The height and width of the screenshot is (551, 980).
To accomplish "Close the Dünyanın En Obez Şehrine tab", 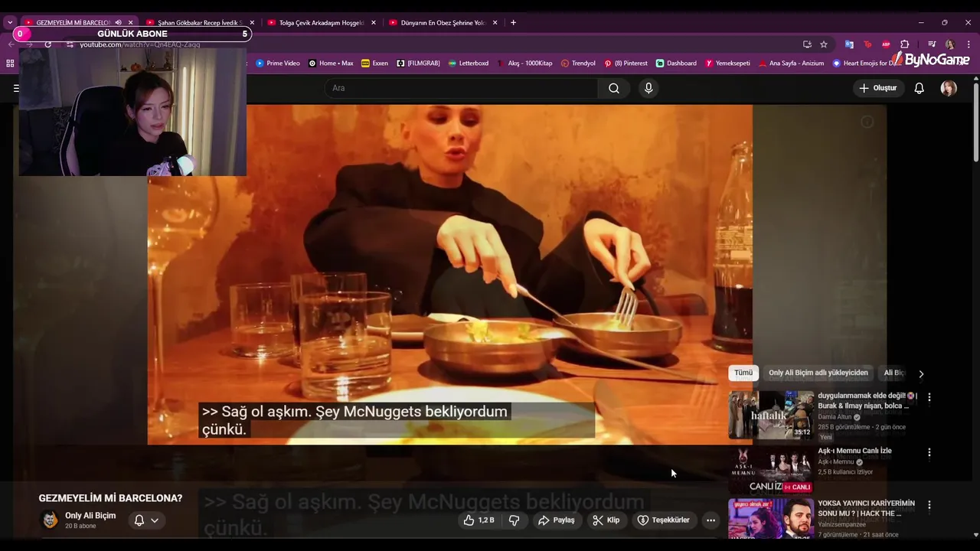I will click(495, 23).
